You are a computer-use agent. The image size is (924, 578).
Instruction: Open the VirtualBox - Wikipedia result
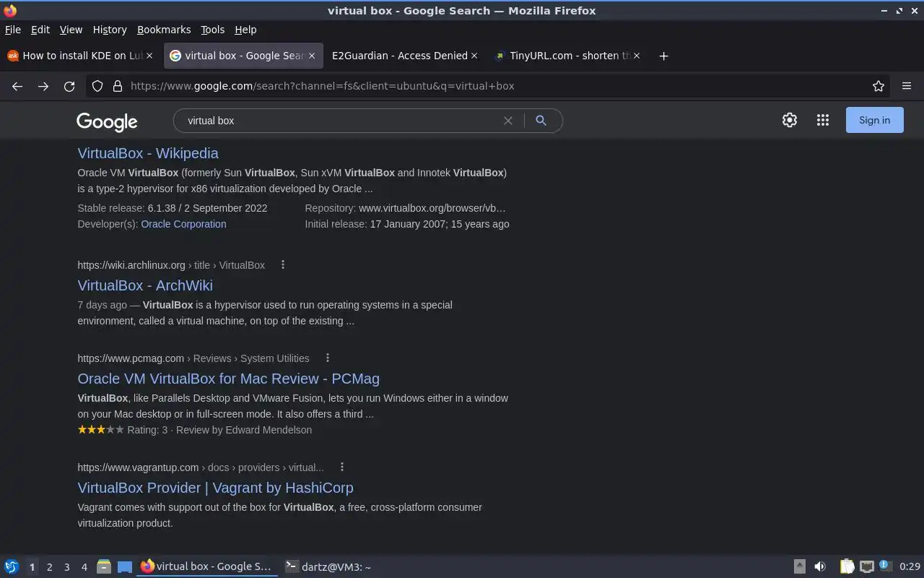pyautogui.click(x=148, y=153)
